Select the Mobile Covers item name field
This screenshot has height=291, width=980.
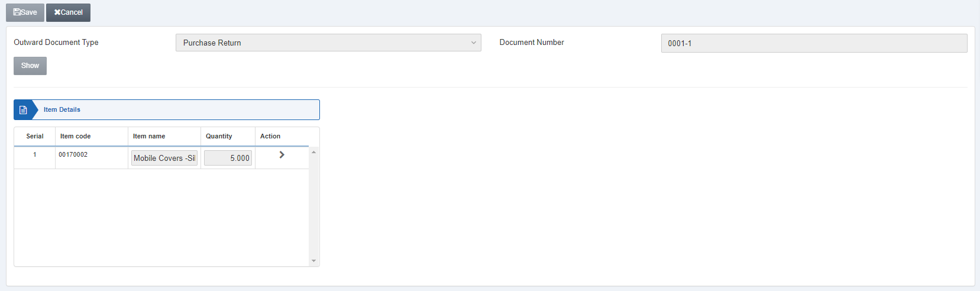(164, 158)
